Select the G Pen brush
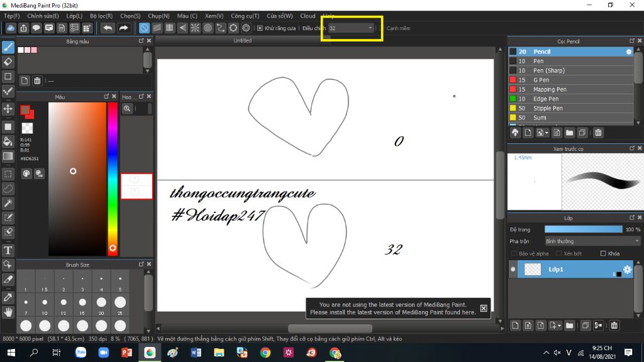The width and height of the screenshot is (644, 362). pos(571,80)
